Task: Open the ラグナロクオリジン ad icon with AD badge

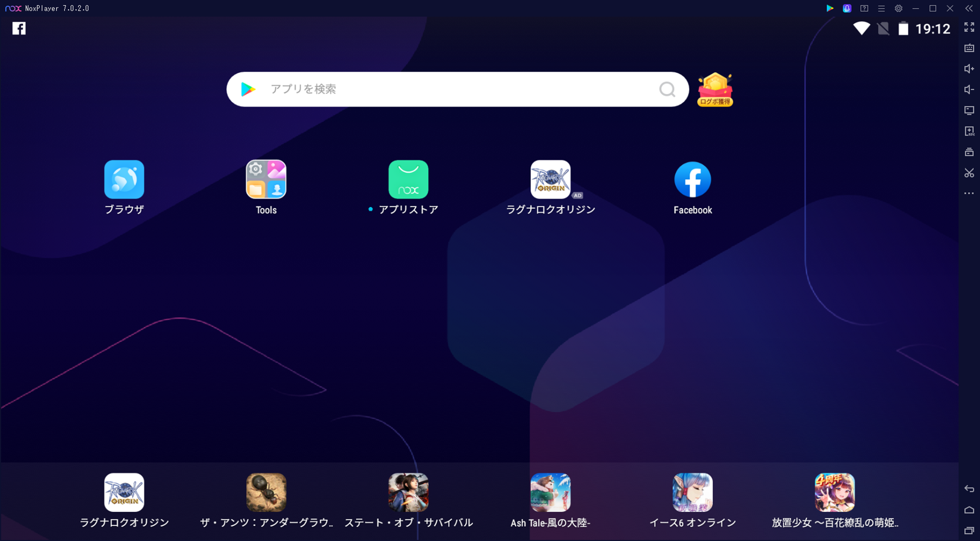Action: 550,179
